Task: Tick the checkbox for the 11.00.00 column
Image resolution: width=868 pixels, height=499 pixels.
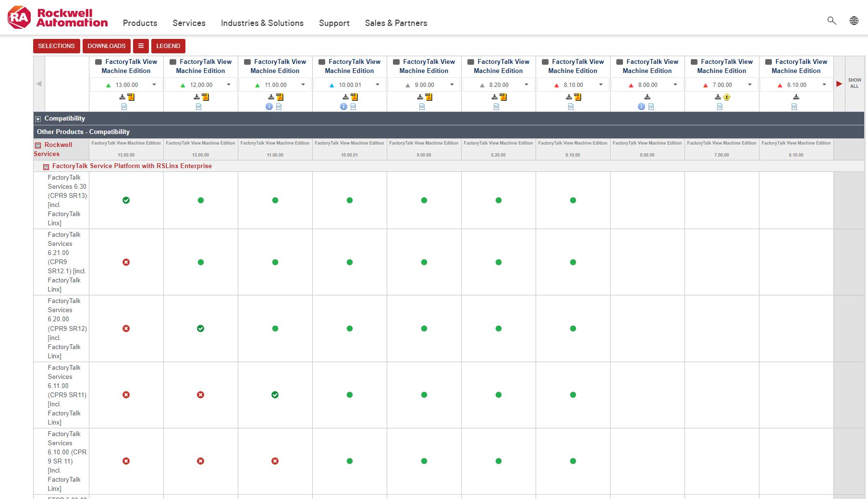Action: 247,62
